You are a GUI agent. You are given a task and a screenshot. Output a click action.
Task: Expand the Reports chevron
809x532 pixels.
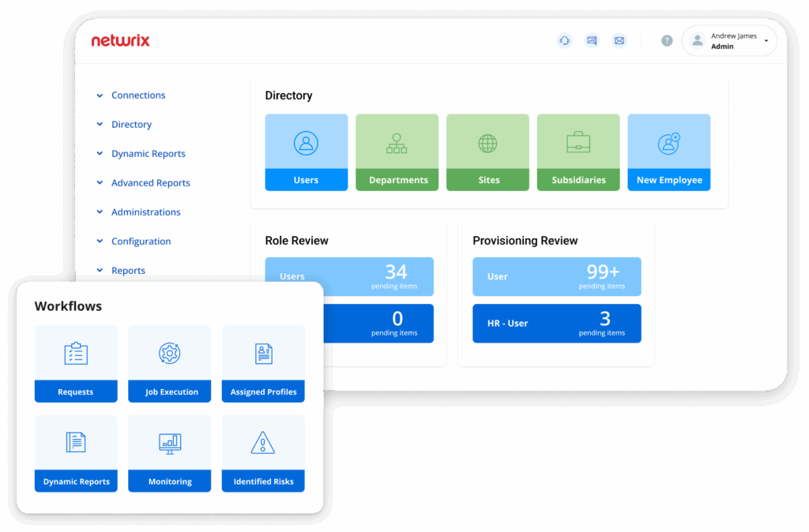[100, 270]
